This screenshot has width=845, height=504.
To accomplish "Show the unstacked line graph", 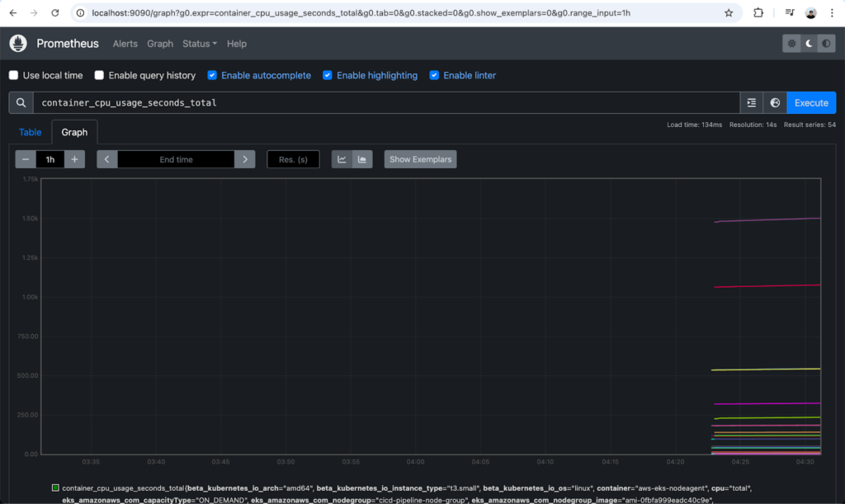I will coord(342,159).
